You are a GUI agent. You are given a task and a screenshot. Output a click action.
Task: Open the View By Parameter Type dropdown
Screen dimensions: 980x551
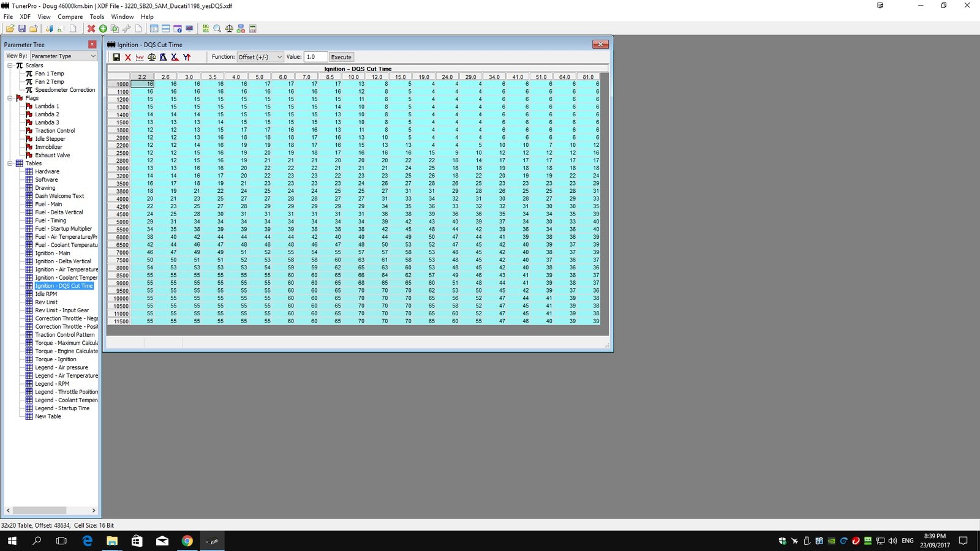(x=64, y=56)
